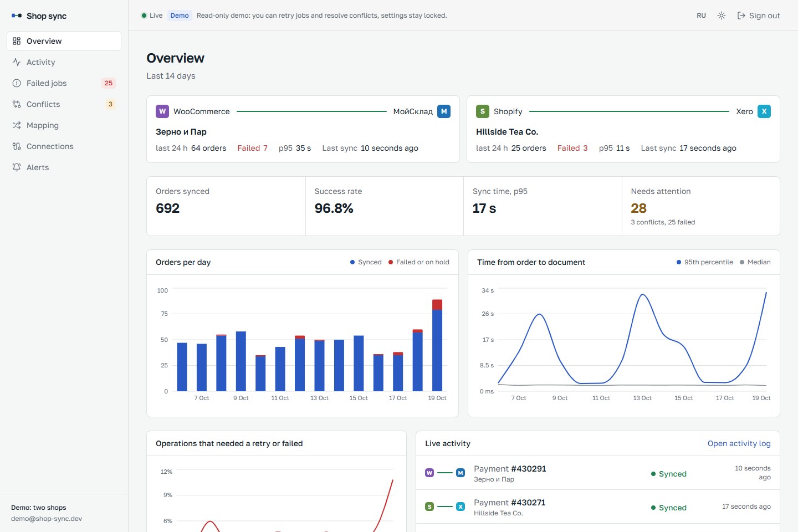
Task: Click the Failed jobs 25 count badge
Action: coord(109,83)
